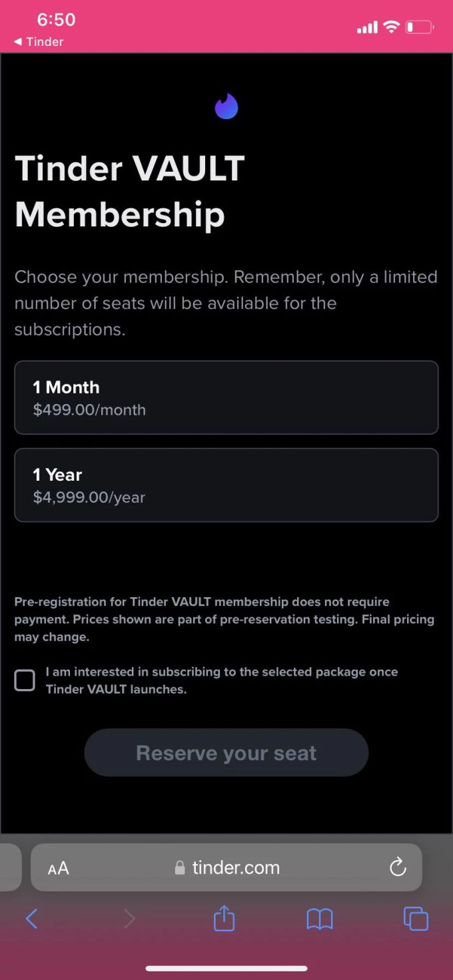This screenshot has height=980, width=453.
Task: Return to Tinder app via back link
Action: [39, 41]
